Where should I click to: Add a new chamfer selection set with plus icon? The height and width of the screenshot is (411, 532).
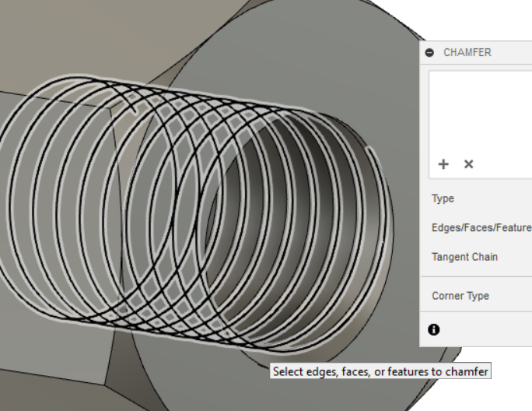443,164
